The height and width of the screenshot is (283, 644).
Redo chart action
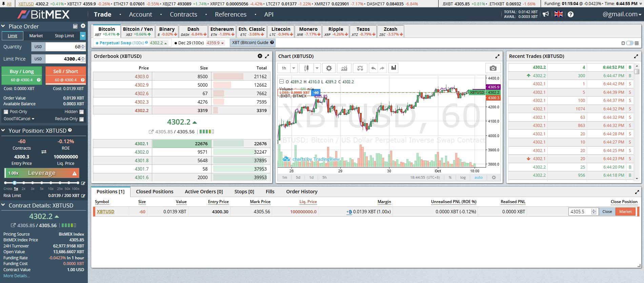click(382, 68)
